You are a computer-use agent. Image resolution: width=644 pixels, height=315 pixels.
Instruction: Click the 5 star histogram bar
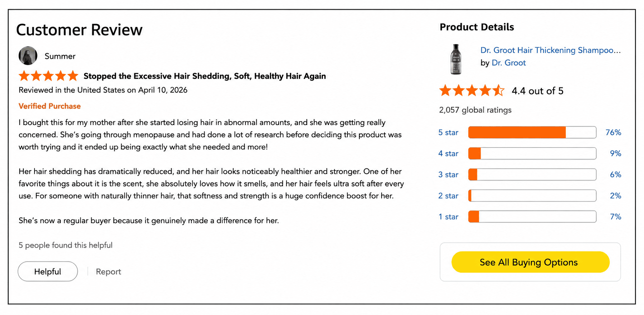coord(532,133)
